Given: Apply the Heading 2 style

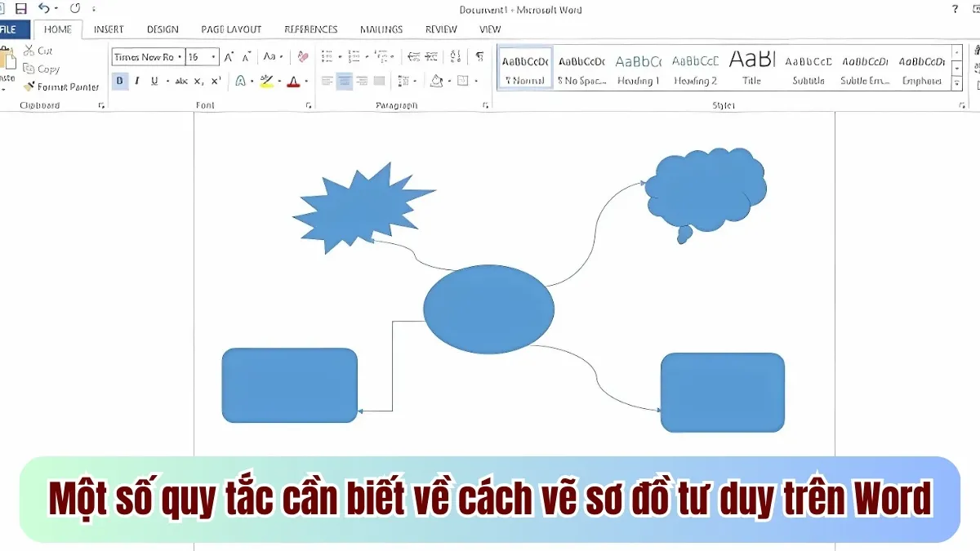Looking at the screenshot, I should tap(696, 69).
